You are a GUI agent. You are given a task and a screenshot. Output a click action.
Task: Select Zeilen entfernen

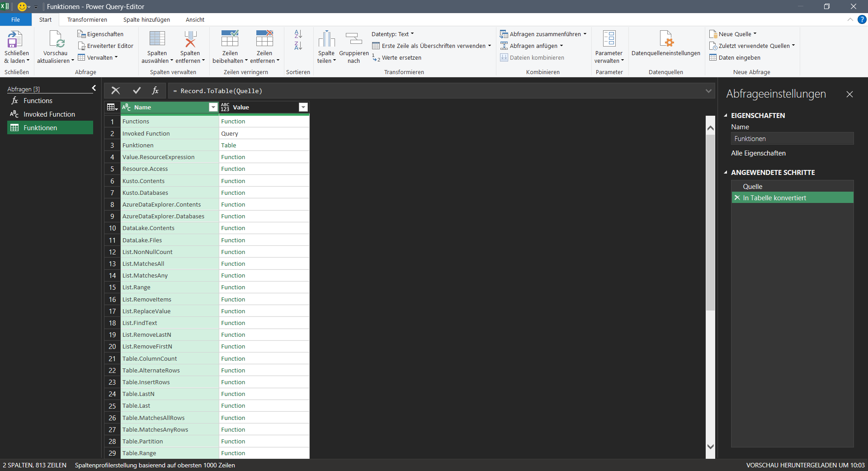point(264,46)
